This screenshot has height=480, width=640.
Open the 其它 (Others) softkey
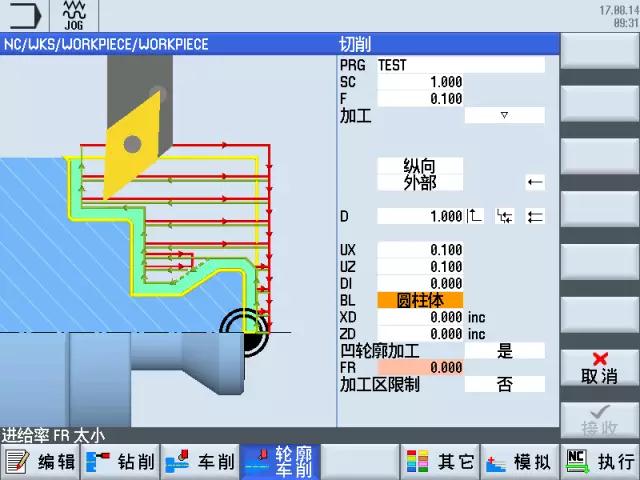[440, 461]
